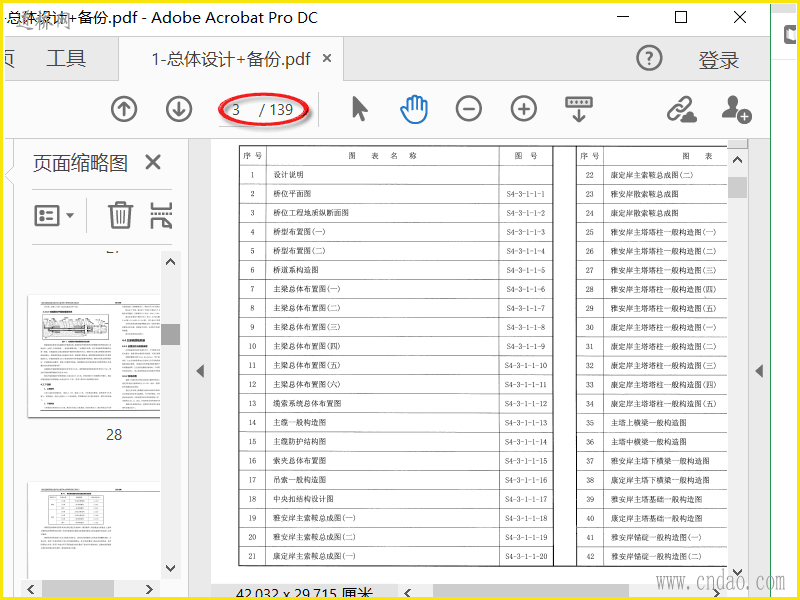Image resolution: width=800 pixels, height=600 pixels.
Task: Go to previous page with up arrow icon
Action: pos(124,109)
